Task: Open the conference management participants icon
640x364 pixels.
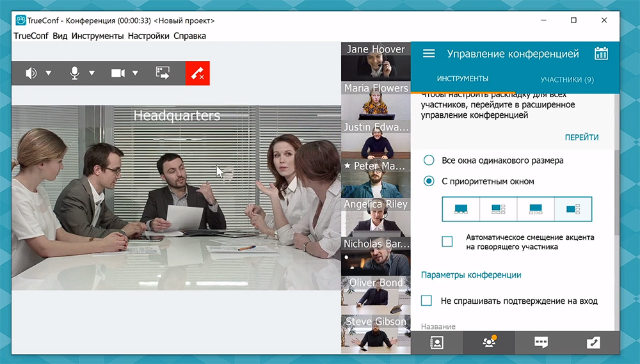Action: pyautogui.click(x=489, y=342)
